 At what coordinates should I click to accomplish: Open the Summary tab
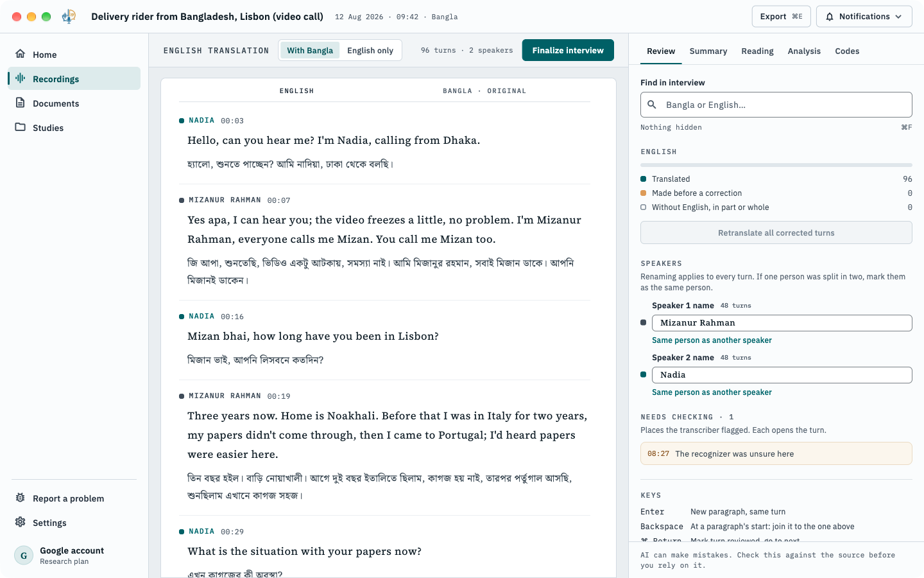click(708, 51)
